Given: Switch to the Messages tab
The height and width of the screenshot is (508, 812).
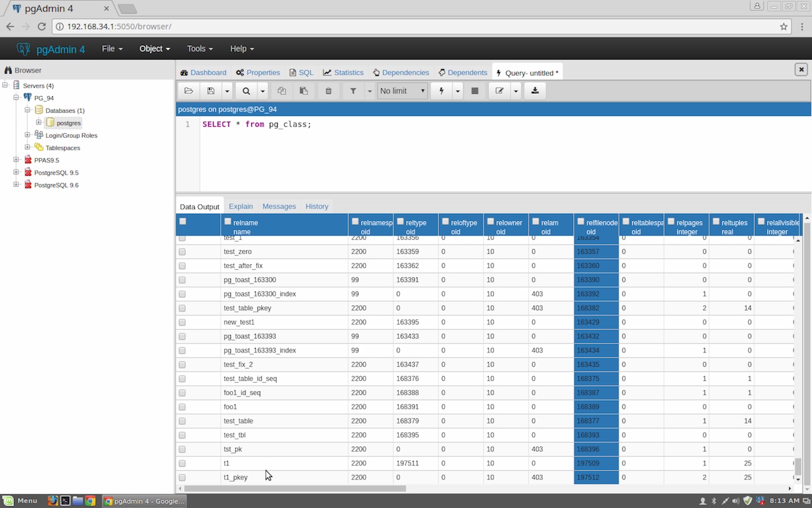Looking at the screenshot, I should [278, 206].
